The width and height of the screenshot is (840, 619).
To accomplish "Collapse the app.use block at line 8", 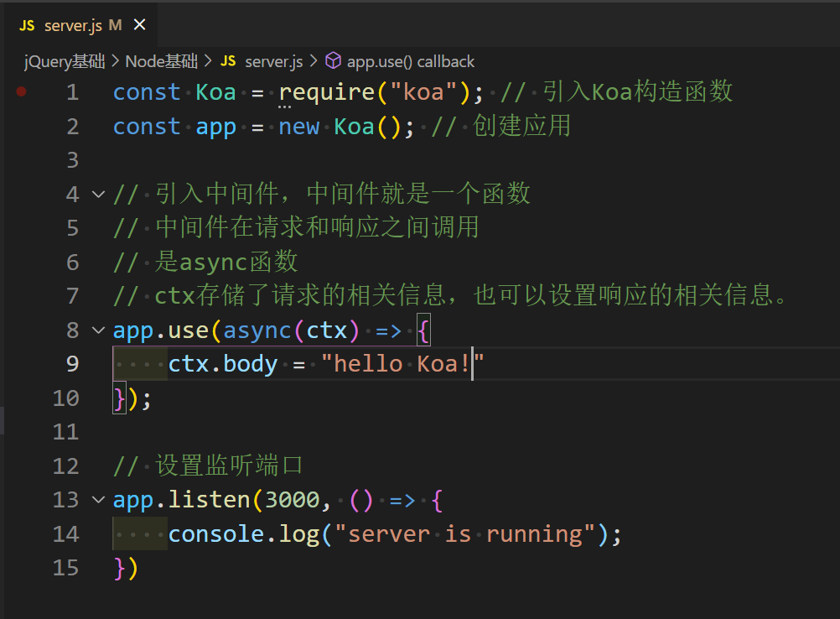I will [x=98, y=330].
